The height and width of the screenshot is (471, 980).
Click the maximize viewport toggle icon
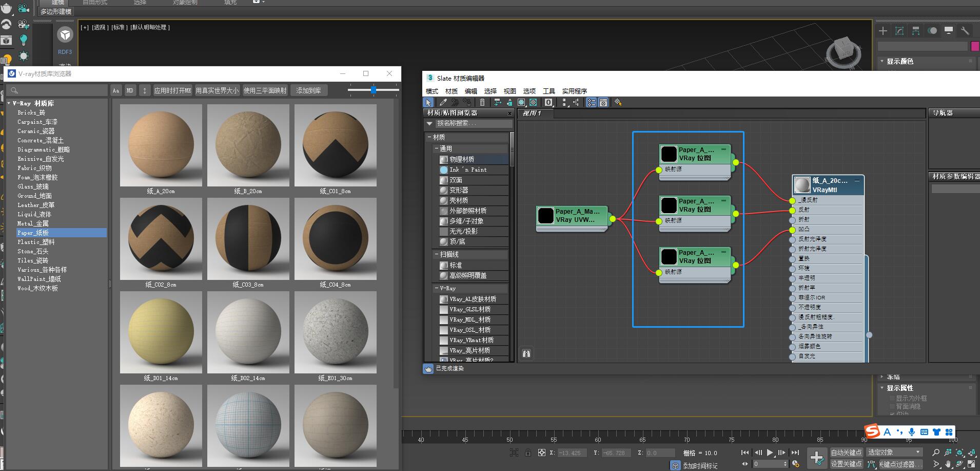[971, 464]
